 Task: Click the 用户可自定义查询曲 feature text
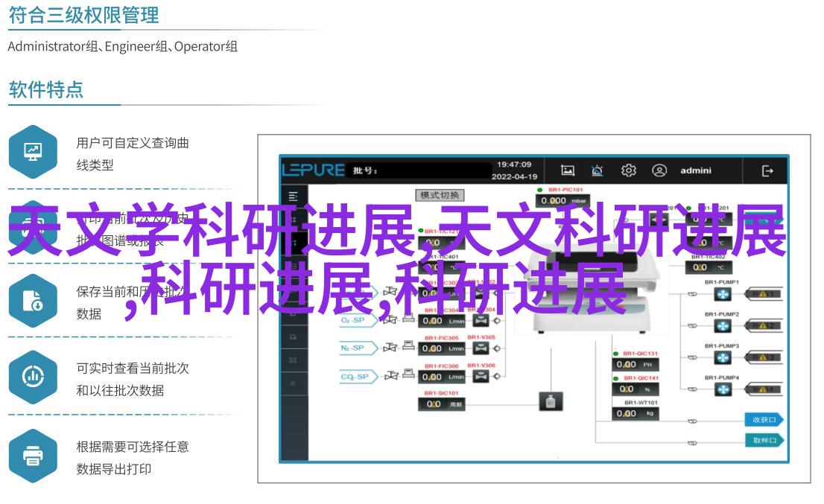tap(133, 143)
